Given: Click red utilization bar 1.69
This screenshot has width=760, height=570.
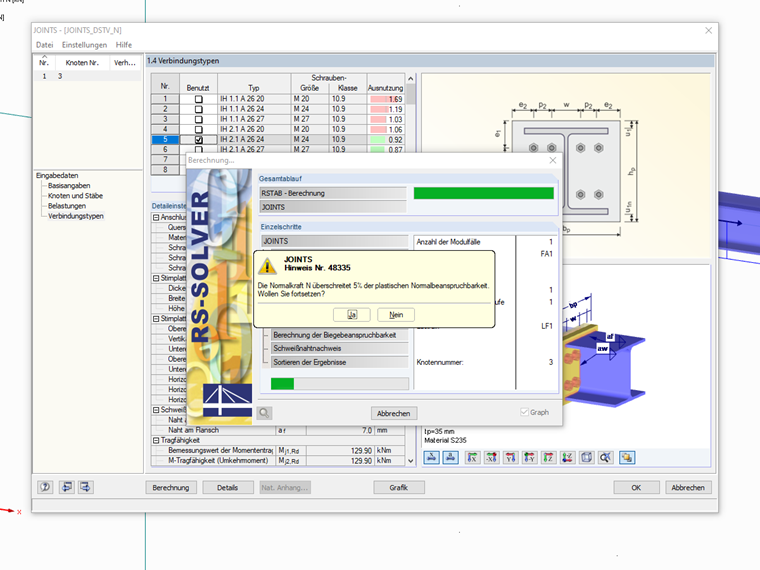Looking at the screenshot, I should 386,99.
